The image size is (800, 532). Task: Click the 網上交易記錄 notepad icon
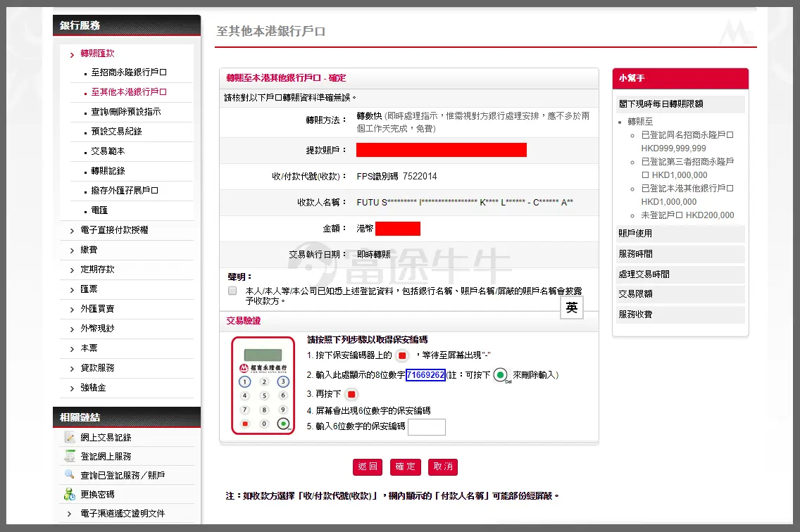(69, 438)
